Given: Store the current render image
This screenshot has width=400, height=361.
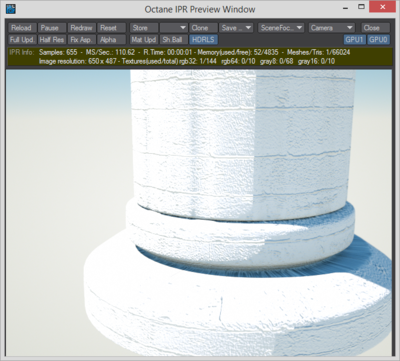Looking at the screenshot, I should (x=144, y=28).
